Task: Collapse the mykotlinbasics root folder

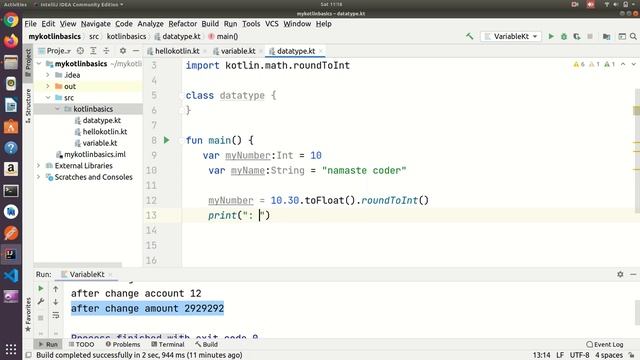Action: (39, 64)
